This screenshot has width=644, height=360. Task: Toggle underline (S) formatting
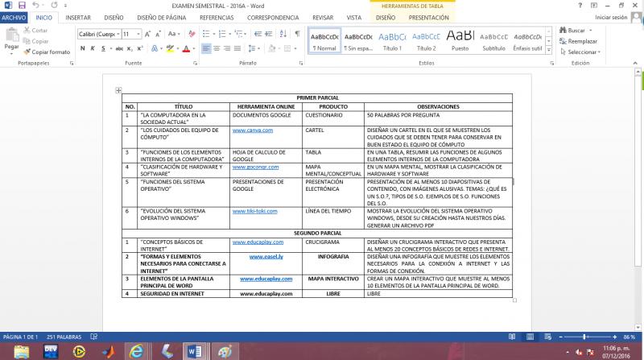[103, 48]
